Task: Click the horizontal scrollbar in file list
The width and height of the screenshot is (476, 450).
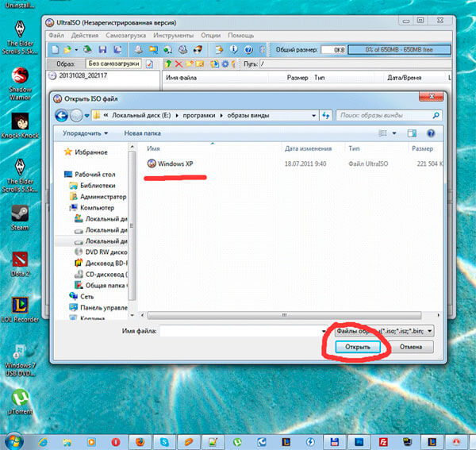Action: click(x=284, y=315)
